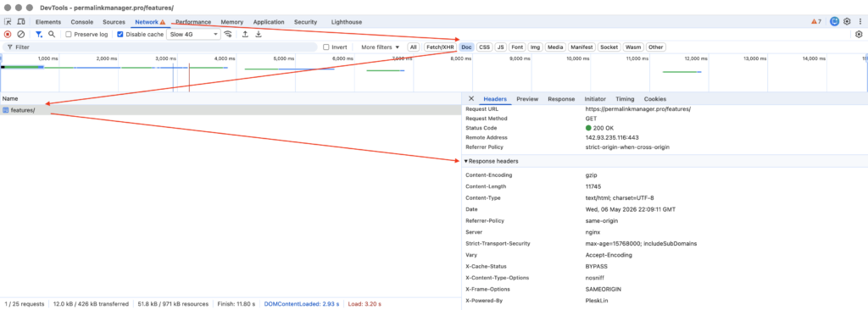
Task: Toggle the filter funnel icon in toolbar
Action: pyautogui.click(x=39, y=35)
